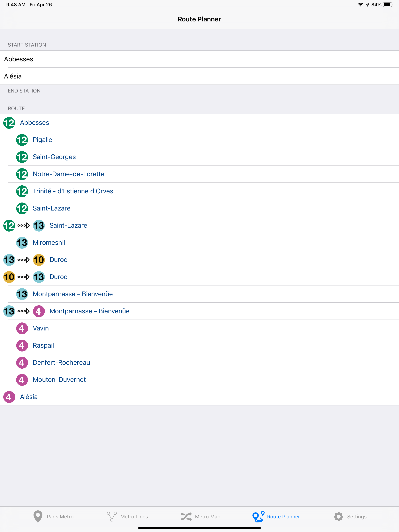Tap the Metro Lines branch icon
The image size is (399, 532).
(112, 517)
